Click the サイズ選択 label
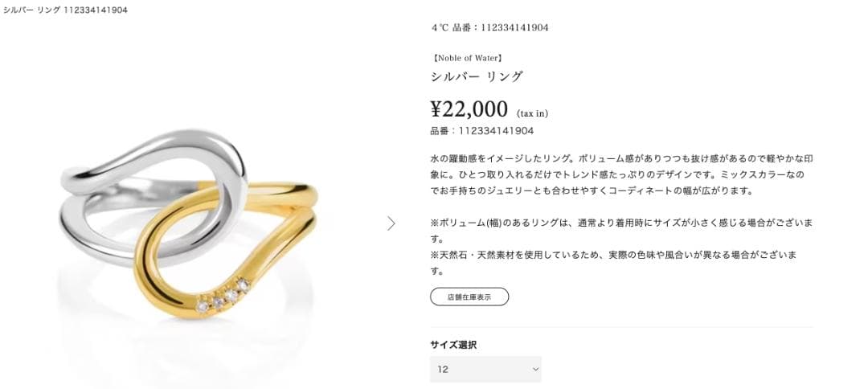This screenshot has height=389, width=868. [452, 345]
